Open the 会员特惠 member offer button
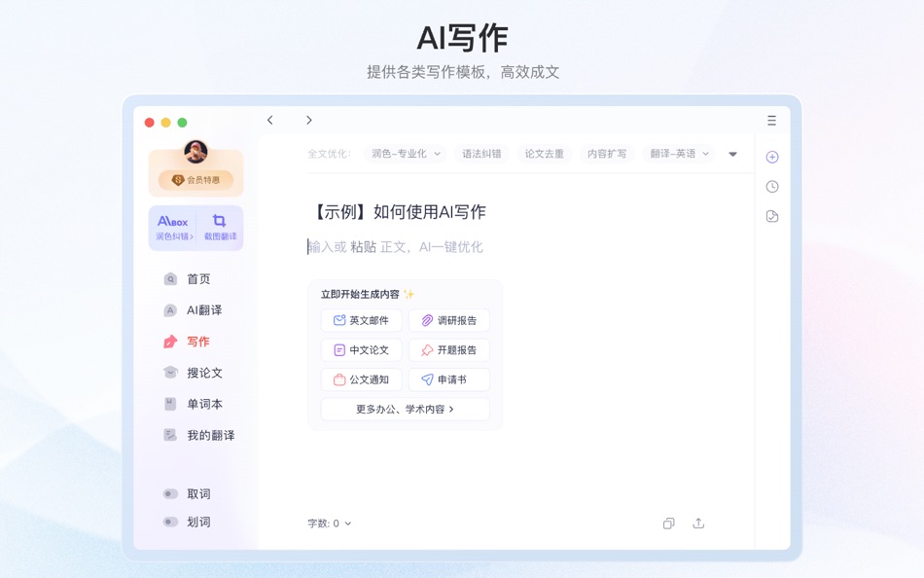Viewport: 924px width, 578px height. [195, 180]
